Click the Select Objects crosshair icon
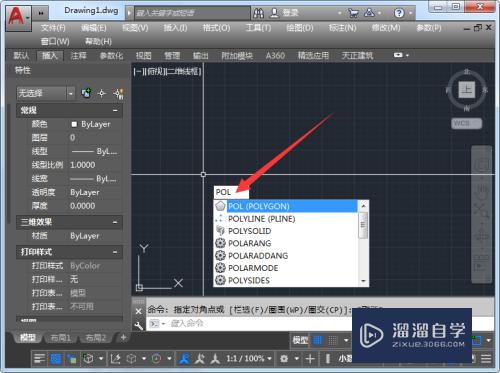 pyautogui.click(x=102, y=94)
